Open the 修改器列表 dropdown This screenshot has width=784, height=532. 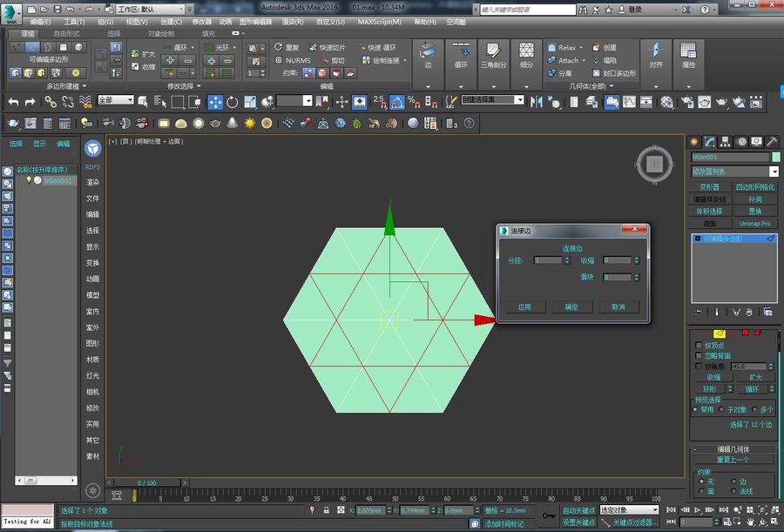click(x=735, y=172)
